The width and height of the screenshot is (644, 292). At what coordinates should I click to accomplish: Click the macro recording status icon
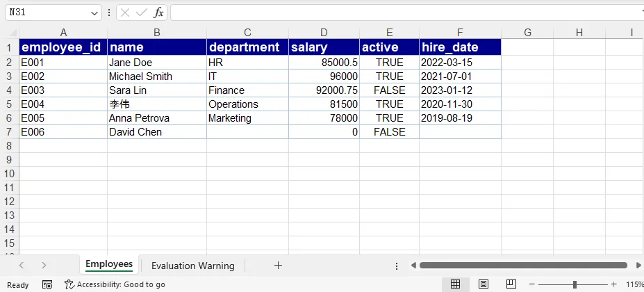(x=47, y=284)
